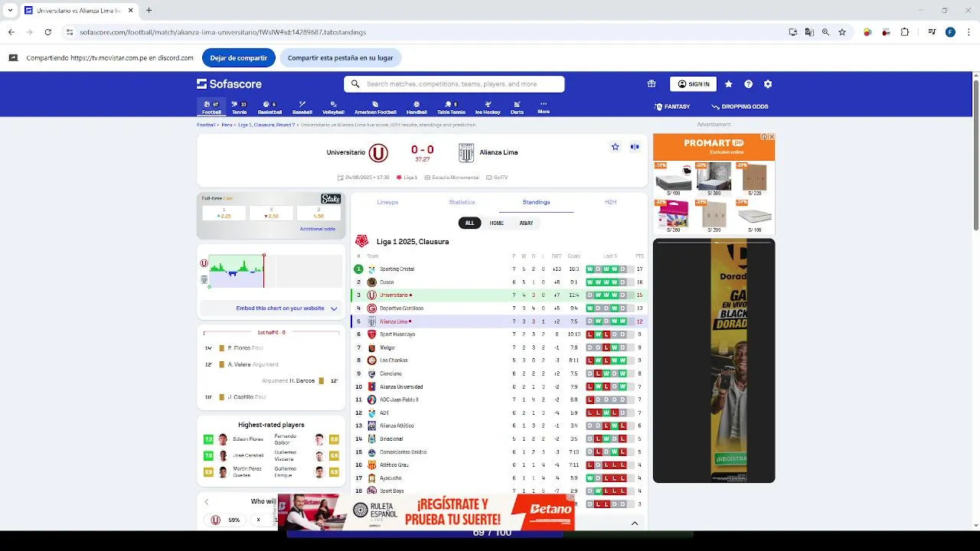Select the Darts sport icon

click(x=517, y=107)
